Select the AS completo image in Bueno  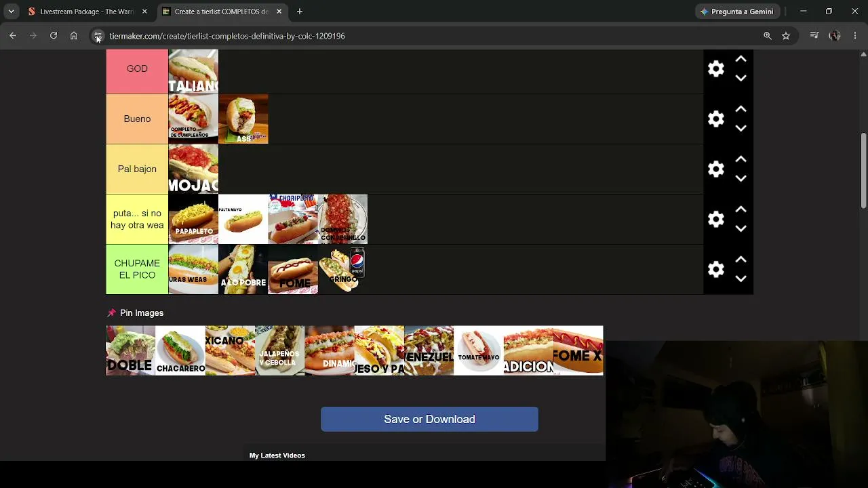243,119
